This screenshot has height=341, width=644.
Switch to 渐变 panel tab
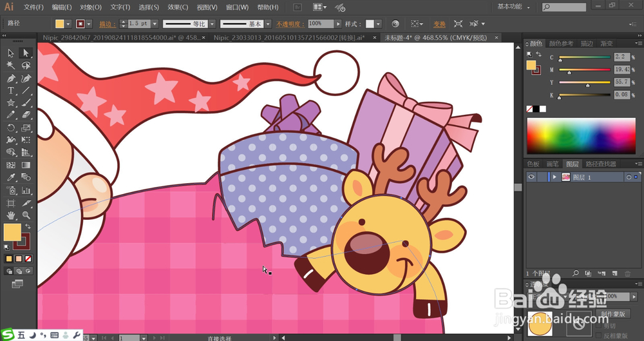tap(607, 44)
